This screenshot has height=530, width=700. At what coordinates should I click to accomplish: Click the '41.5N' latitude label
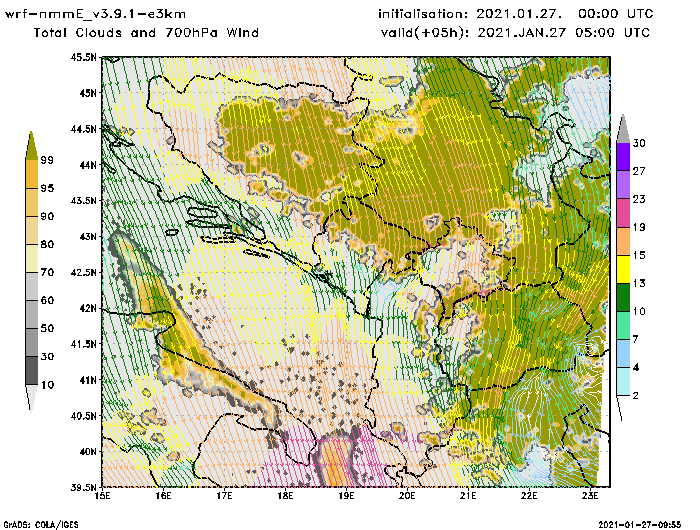click(83, 344)
